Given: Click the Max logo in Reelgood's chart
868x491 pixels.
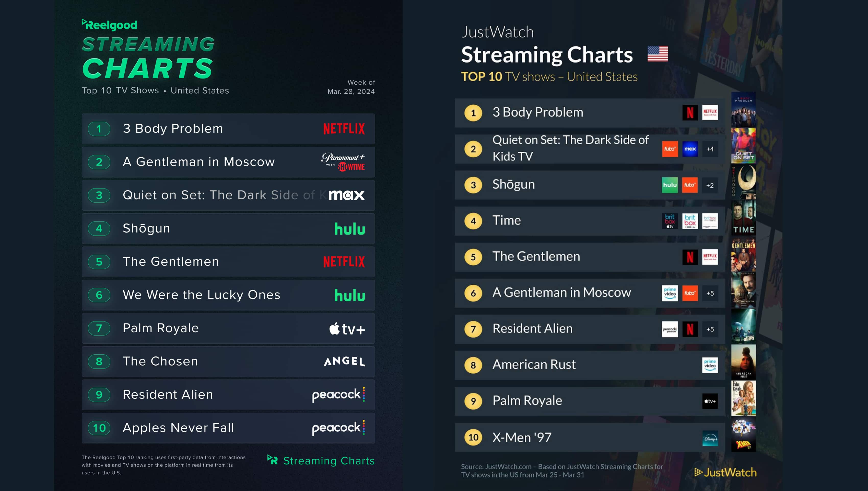Looking at the screenshot, I should (x=346, y=195).
